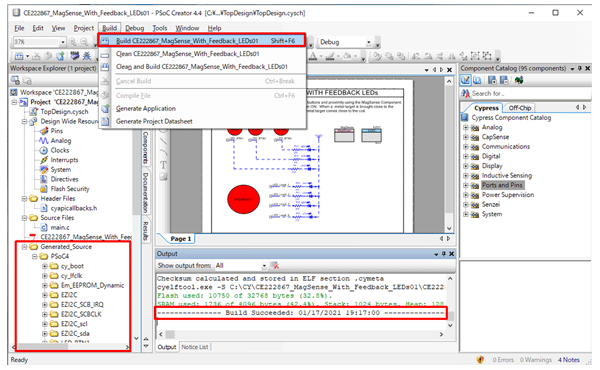600x370 pixels.
Task: Open Component Catalog panel options dropdown arrow
Action: click(572, 69)
